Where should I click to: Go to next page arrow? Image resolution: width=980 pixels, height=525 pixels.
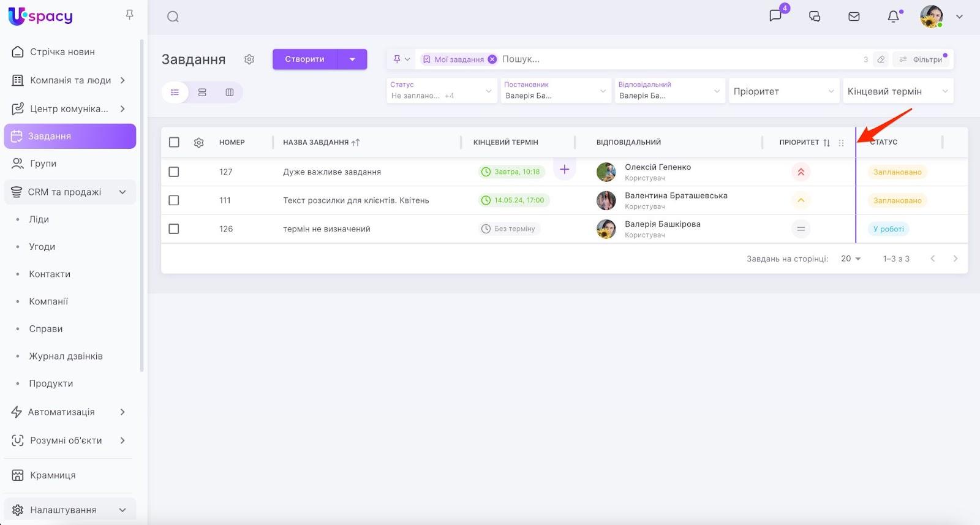(x=956, y=259)
